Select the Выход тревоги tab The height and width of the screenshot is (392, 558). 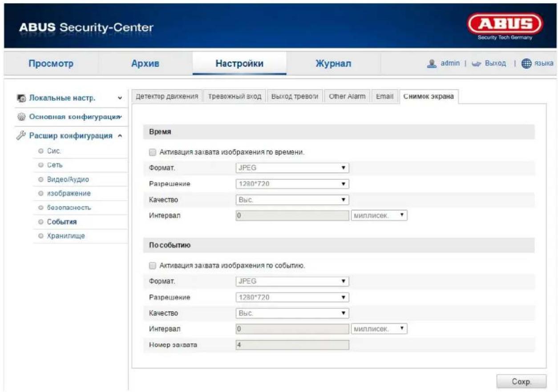pos(294,97)
